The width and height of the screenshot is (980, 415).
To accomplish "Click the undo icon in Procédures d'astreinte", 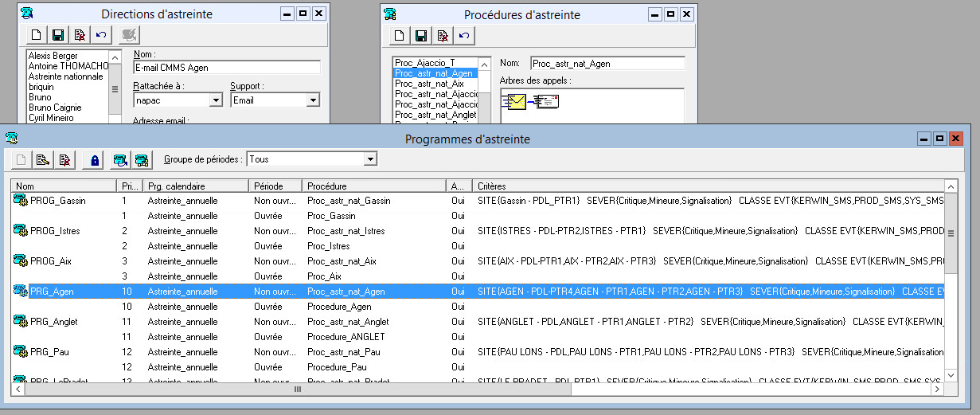I will pyautogui.click(x=464, y=35).
